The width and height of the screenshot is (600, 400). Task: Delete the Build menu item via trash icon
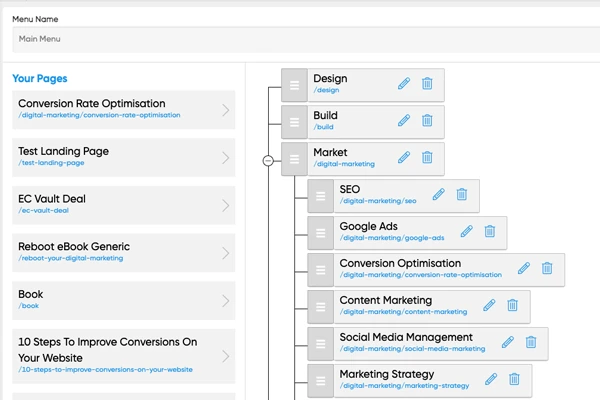click(x=427, y=120)
